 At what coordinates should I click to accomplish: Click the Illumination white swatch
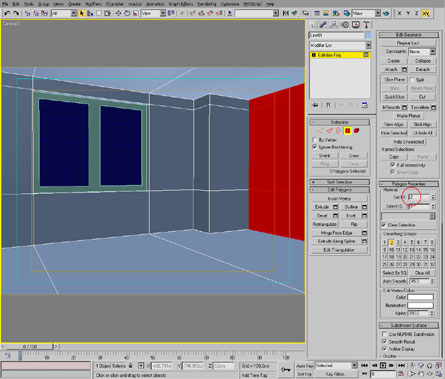pos(420,305)
